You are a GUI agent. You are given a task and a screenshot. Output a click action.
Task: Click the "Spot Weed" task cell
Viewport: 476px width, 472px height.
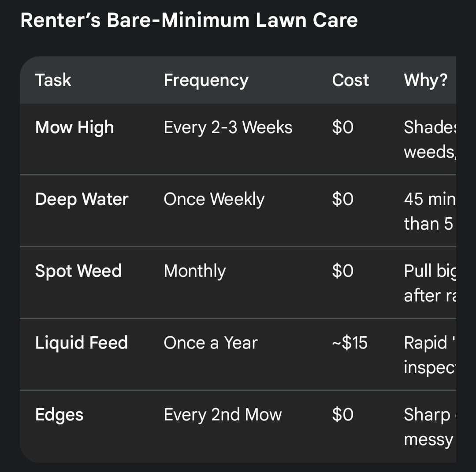click(x=78, y=271)
